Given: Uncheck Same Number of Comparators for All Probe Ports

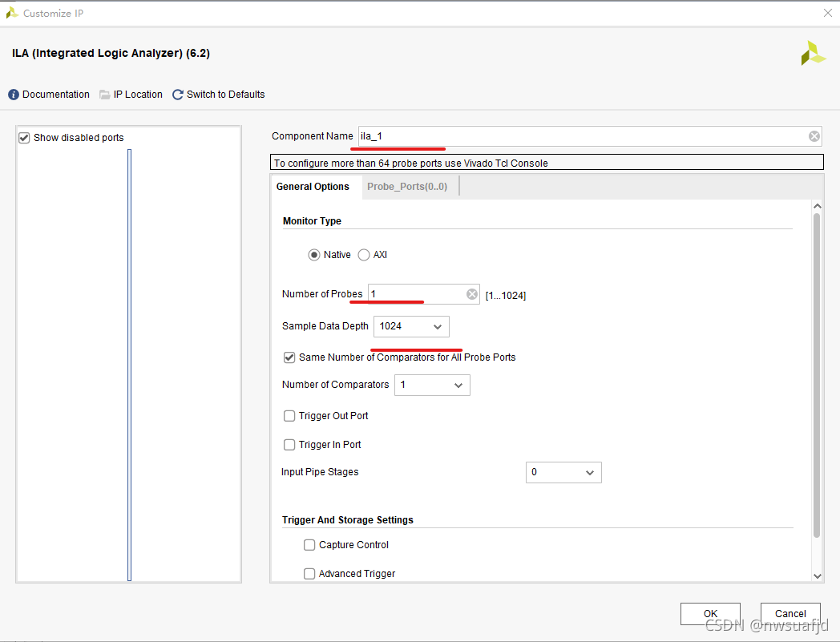Looking at the screenshot, I should [x=289, y=357].
